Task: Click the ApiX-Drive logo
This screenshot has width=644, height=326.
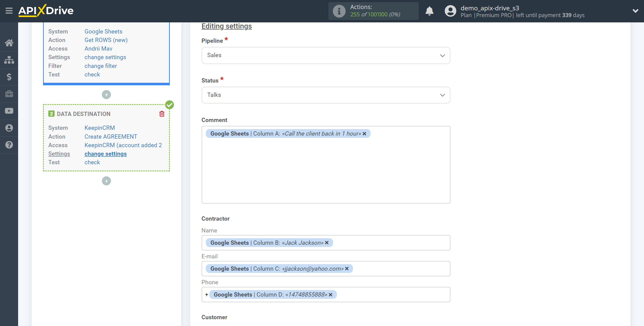Action: tap(46, 11)
